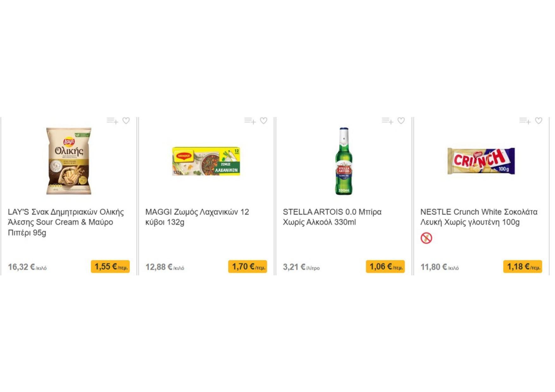Screen dimensions: 555x392
Task: Click the 1,70 € price button
Action: tap(247, 266)
